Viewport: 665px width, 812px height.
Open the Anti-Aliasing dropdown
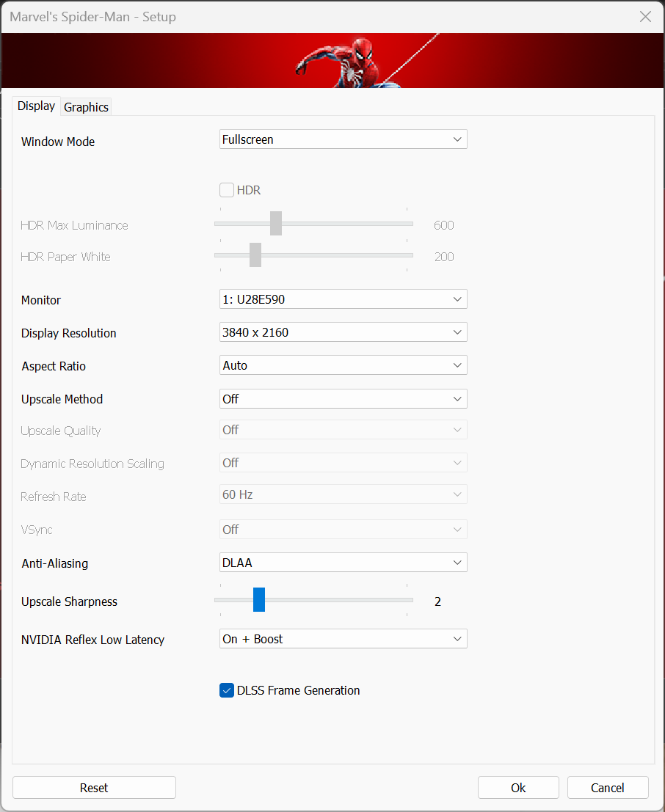[343, 563]
